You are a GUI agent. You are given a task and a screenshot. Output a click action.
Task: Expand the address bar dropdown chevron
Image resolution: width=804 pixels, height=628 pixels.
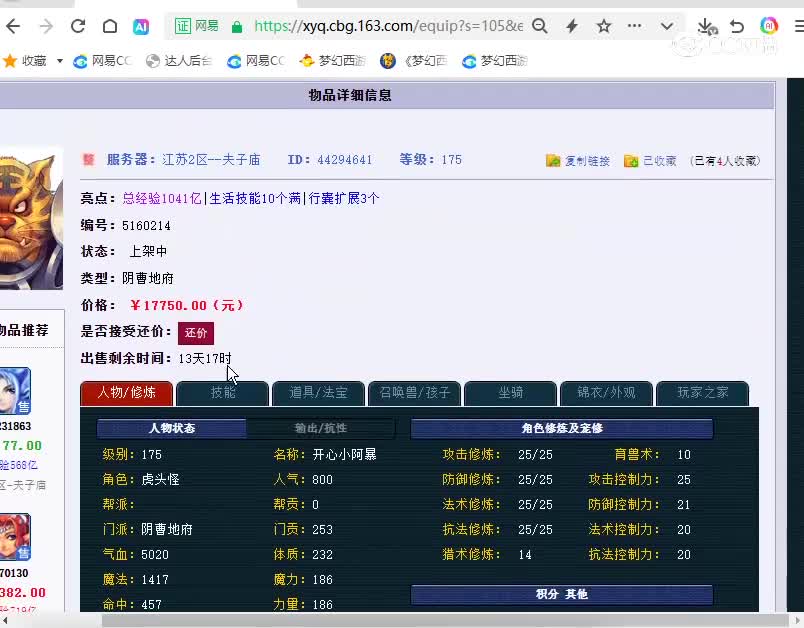pos(667,26)
